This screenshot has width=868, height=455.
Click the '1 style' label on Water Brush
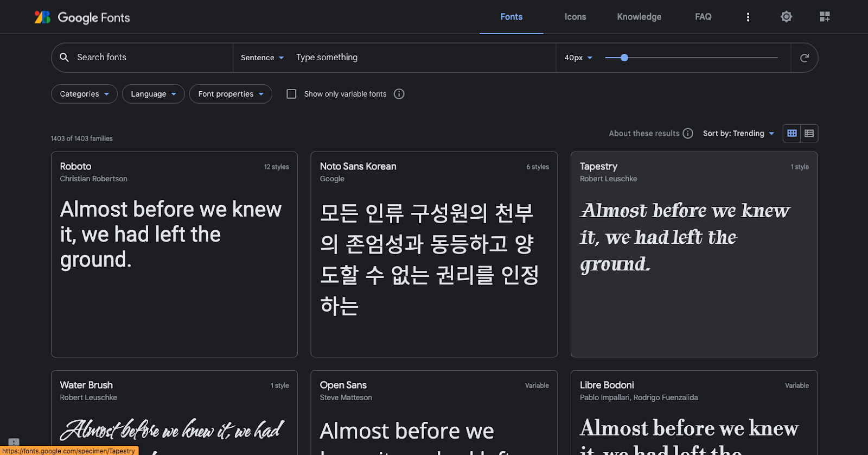pos(279,386)
